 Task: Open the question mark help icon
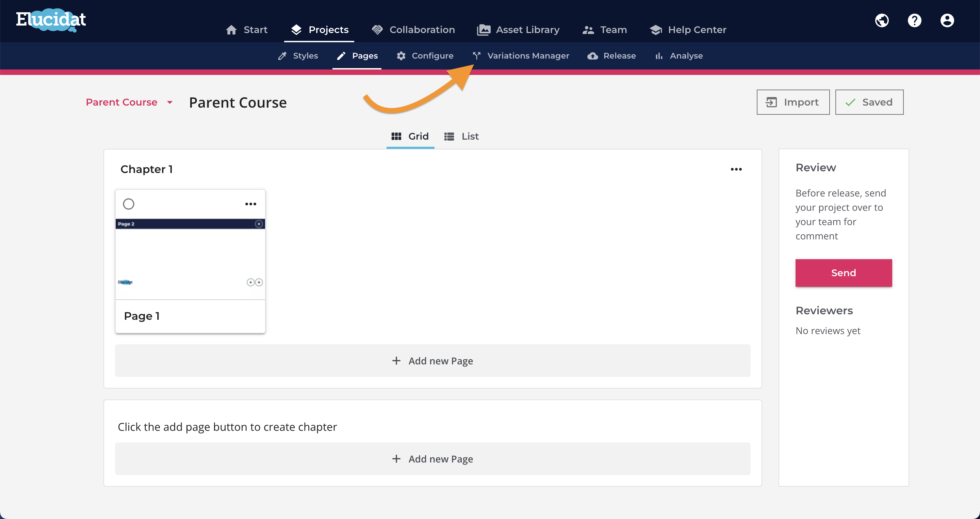[x=915, y=20]
